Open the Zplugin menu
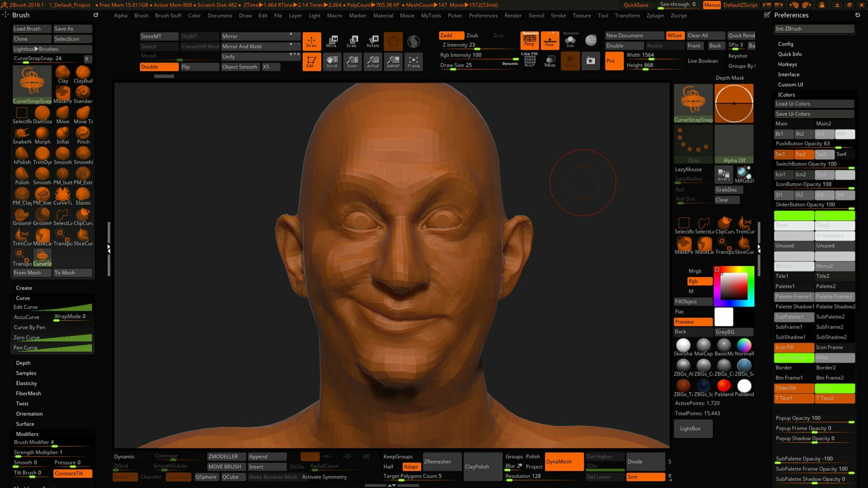This screenshot has height=488, width=868. (x=655, y=16)
